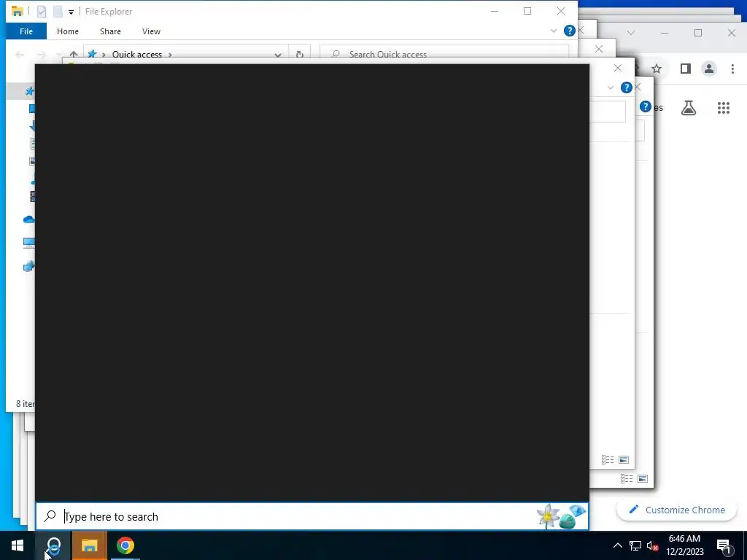Open Chrome tab search chevron
This screenshot has height=560, width=747.
631,33
